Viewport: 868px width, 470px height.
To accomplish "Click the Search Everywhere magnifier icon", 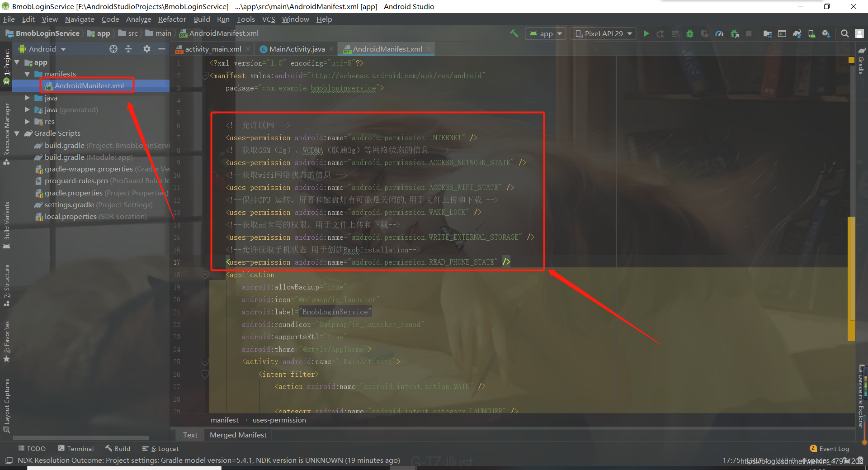I will [x=844, y=33].
